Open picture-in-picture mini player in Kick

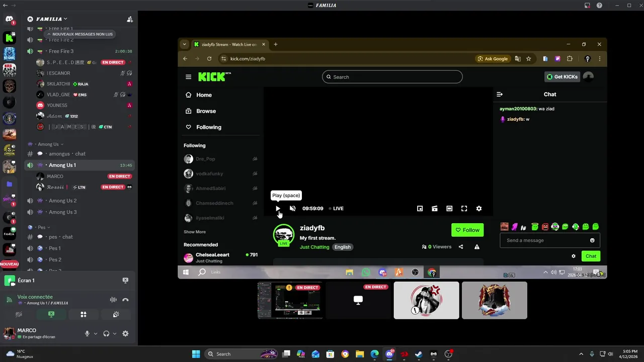(420, 208)
